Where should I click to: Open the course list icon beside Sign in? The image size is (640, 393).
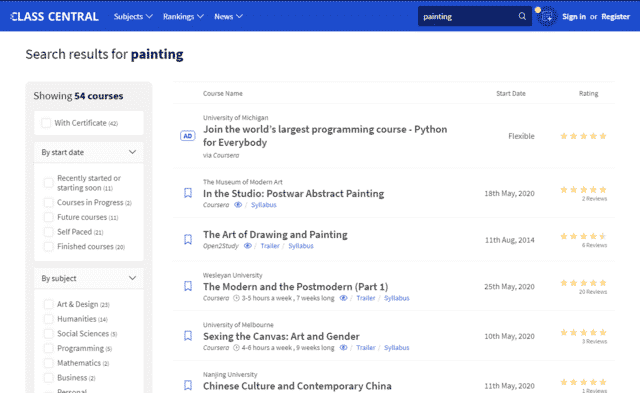(547, 17)
